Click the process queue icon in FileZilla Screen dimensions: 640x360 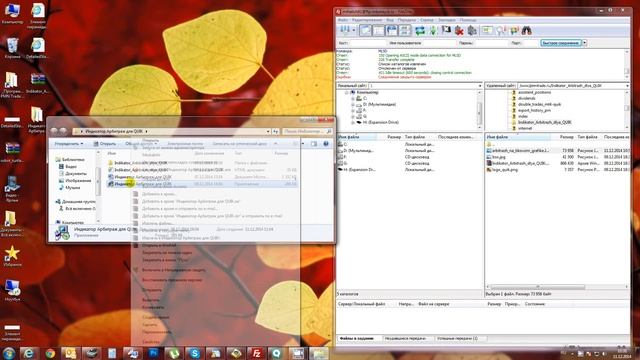click(x=433, y=31)
